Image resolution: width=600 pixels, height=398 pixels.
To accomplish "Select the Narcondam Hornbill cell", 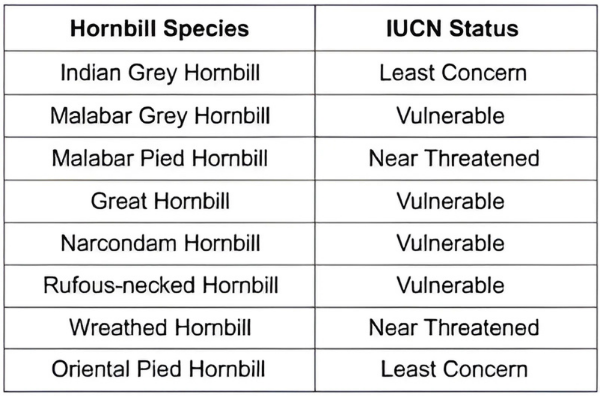I will pos(160,243).
